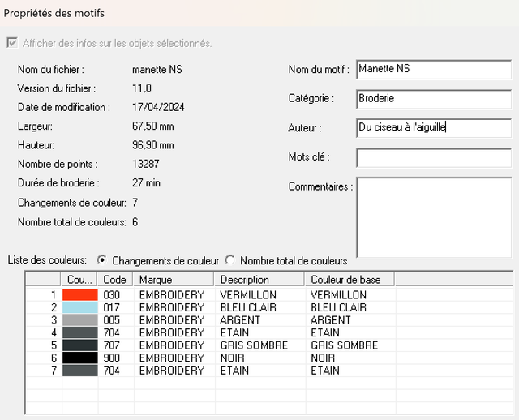Sort by the 'Marque' column header
The height and width of the screenshot is (420, 519).
coord(174,280)
